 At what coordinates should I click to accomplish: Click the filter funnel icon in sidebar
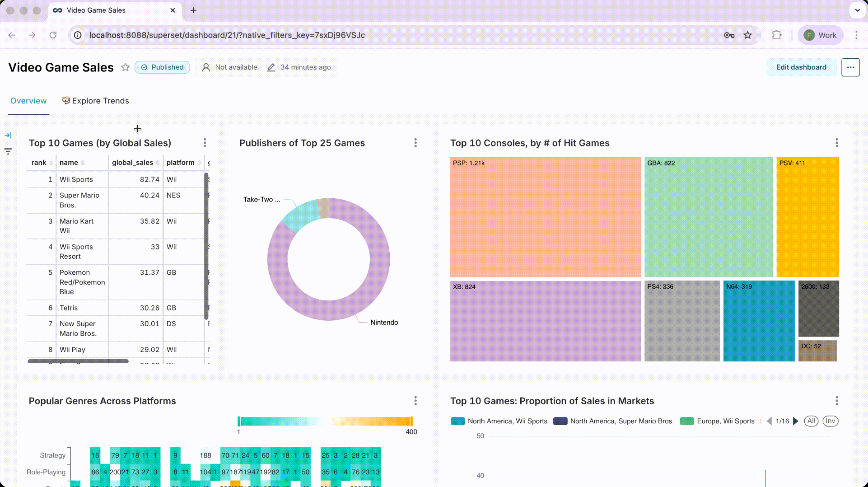(x=8, y=151)
